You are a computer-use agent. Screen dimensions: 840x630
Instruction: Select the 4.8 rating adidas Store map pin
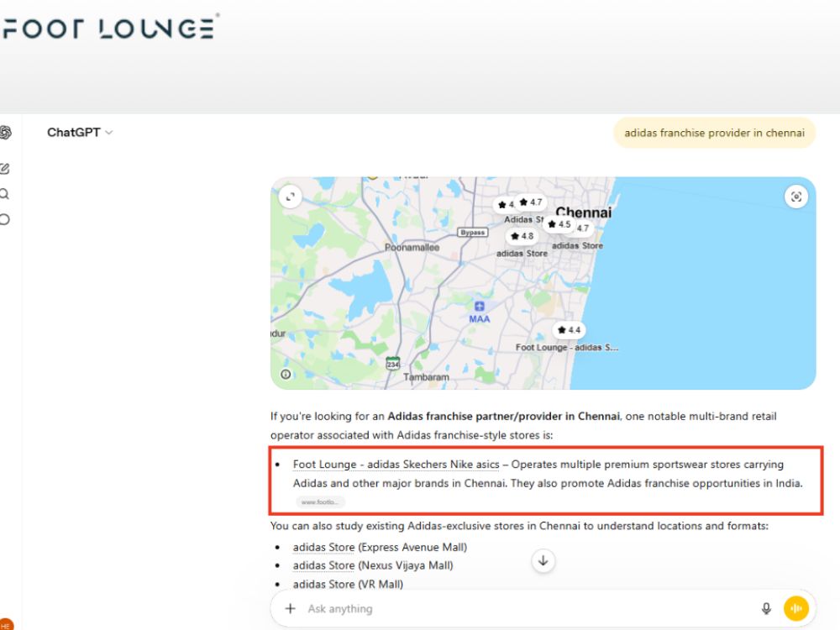coord(522,236)
